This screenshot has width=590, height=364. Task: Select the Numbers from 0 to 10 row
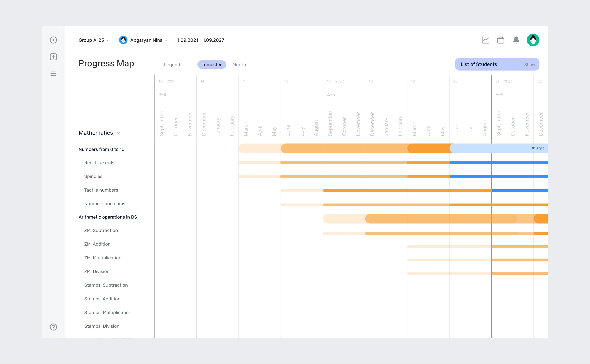[101, 149]
